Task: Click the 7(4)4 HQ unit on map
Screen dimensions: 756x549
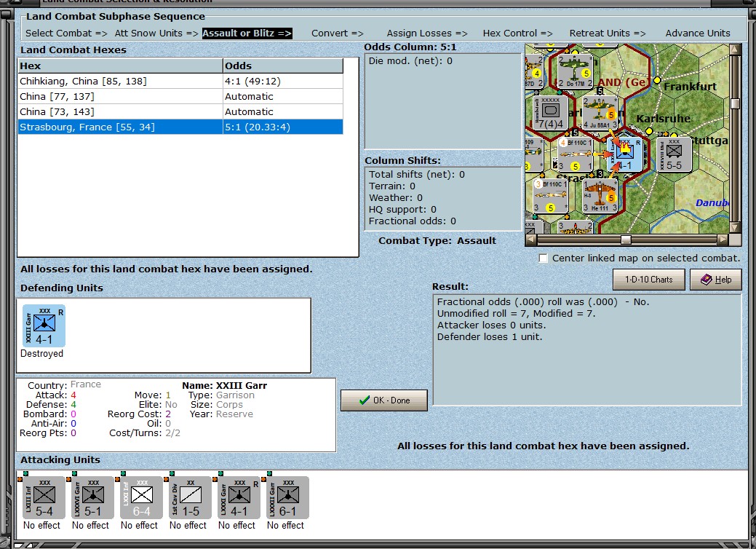Action: [x=551, y=112]
